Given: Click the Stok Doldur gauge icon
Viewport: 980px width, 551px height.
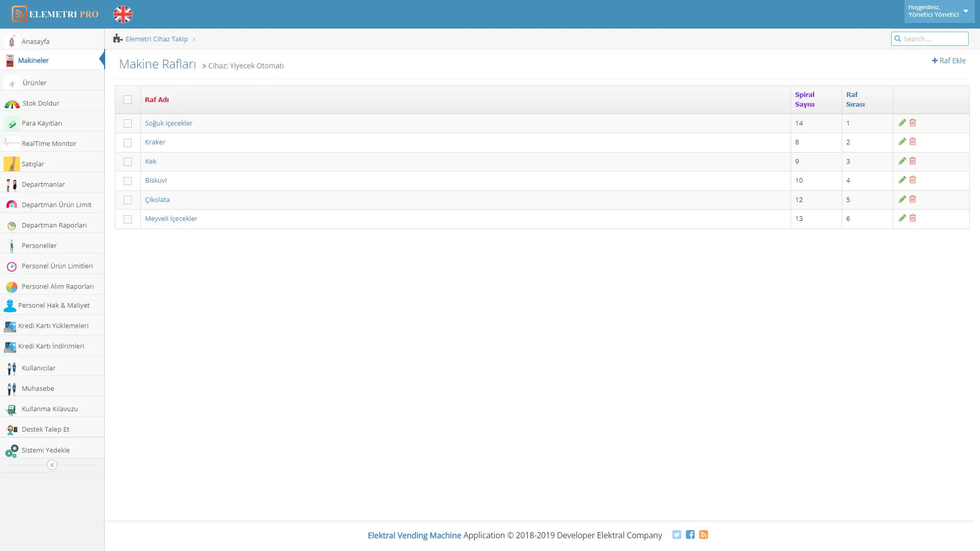Looking at the screenshot, I should (12, 104).
